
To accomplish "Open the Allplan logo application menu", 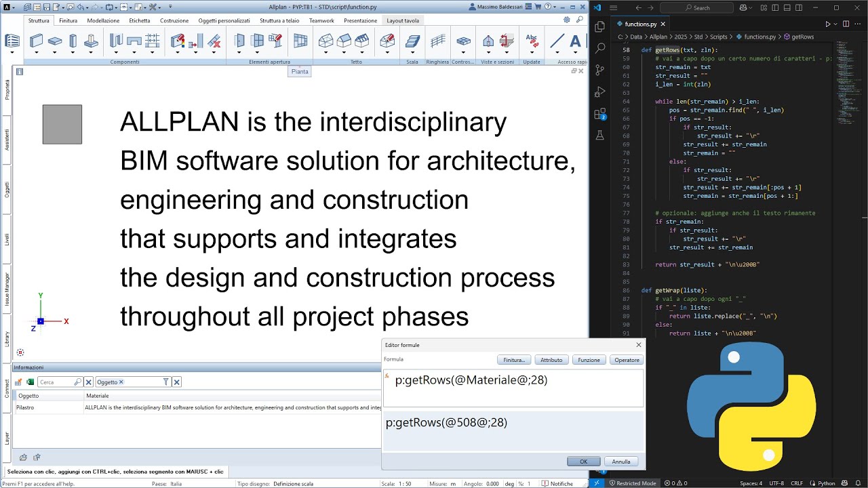I will click(7, 7).
